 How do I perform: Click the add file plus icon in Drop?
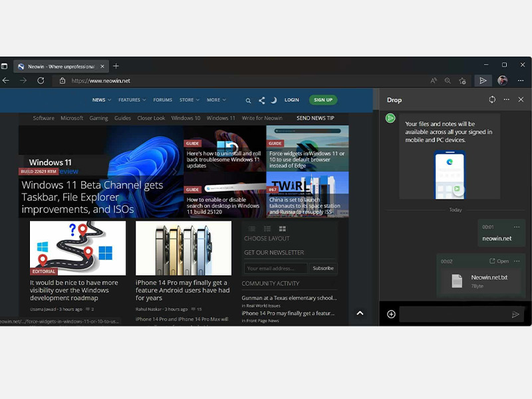pyautogui.click(x=391, y=314)
